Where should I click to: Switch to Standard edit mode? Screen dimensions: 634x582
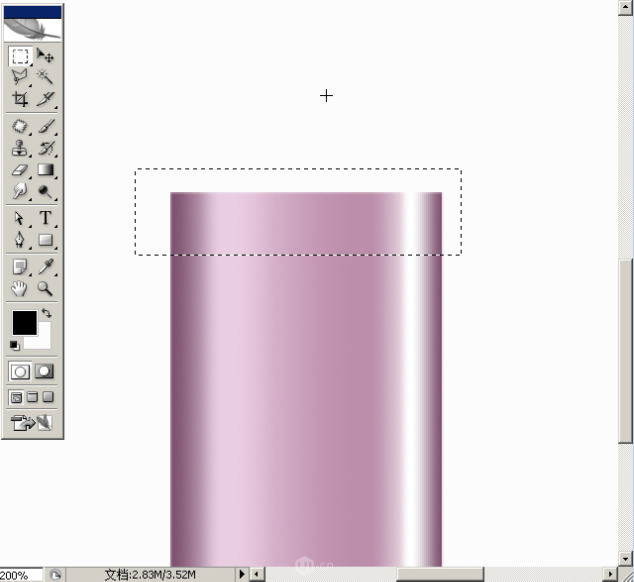[x=20, y=371]
